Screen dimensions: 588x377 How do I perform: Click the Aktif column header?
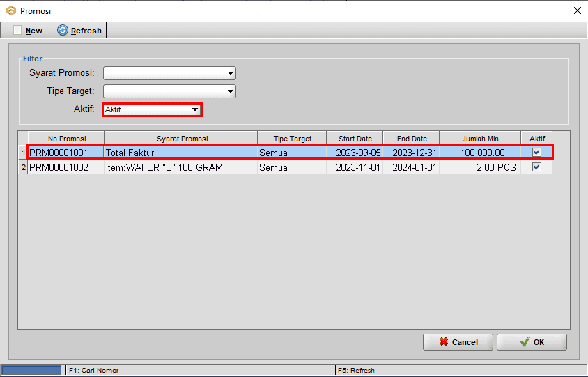(x=536, y=139)
